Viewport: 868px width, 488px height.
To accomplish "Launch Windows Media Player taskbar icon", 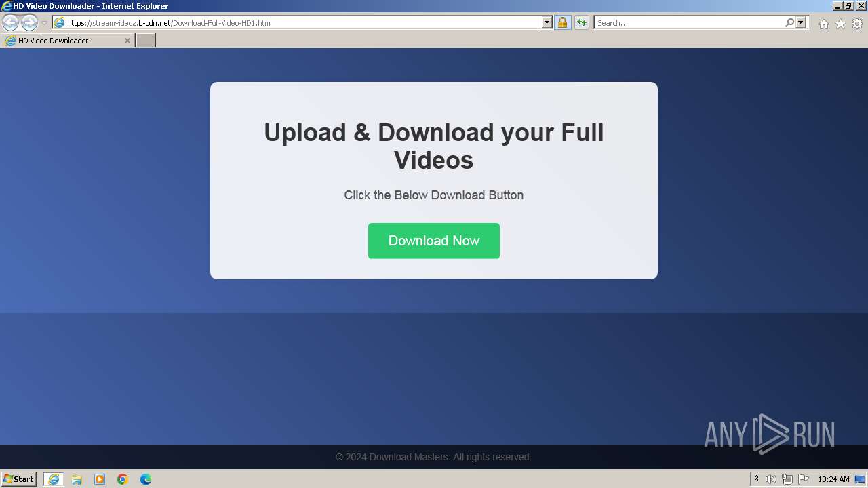I will tap(100, 479).
